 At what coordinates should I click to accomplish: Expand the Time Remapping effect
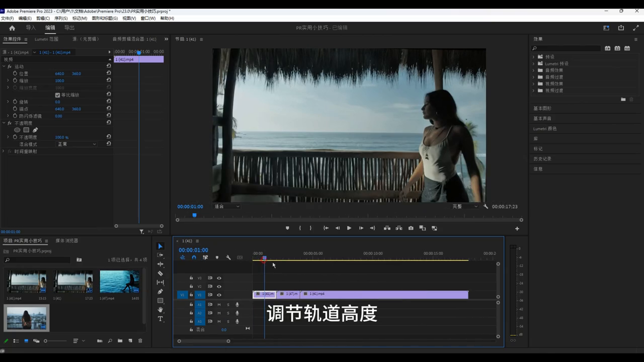(x=4, y=151)
